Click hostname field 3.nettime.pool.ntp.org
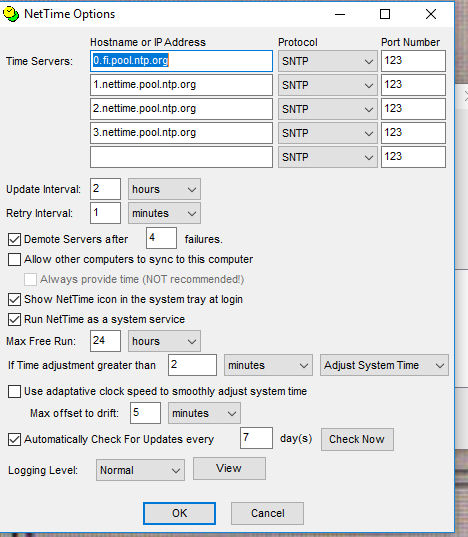This screenshot has height=537, width=468. click(181, 133)
